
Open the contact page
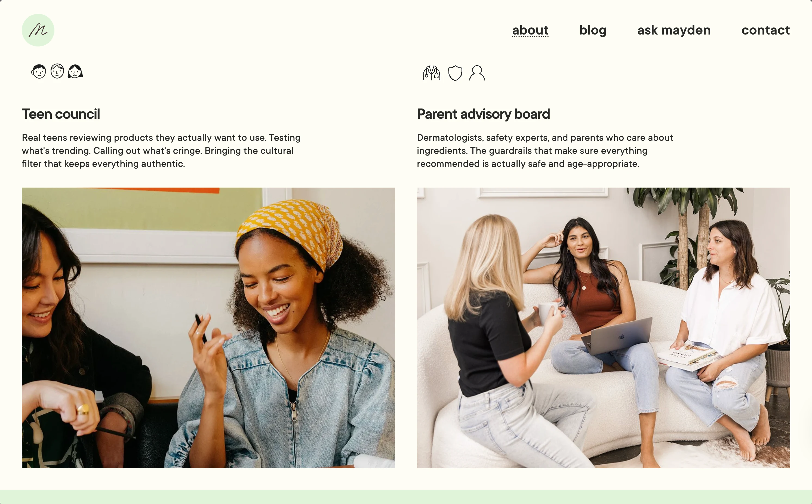(x=766, y=30)
